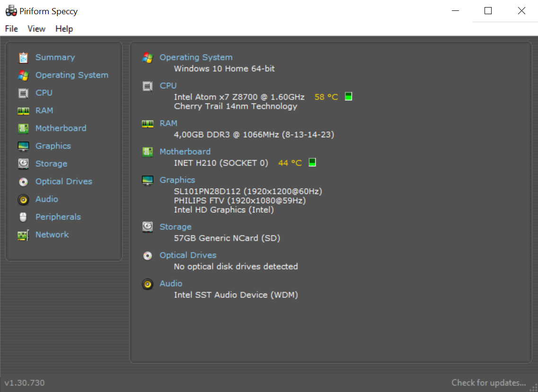Viewport: 538px width, 392px height.
Task: Click PHILIPS FTV display entry
Action: 239,200
